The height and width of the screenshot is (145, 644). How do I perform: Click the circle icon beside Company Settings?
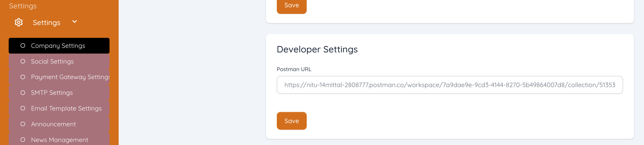tap(23, 46)
